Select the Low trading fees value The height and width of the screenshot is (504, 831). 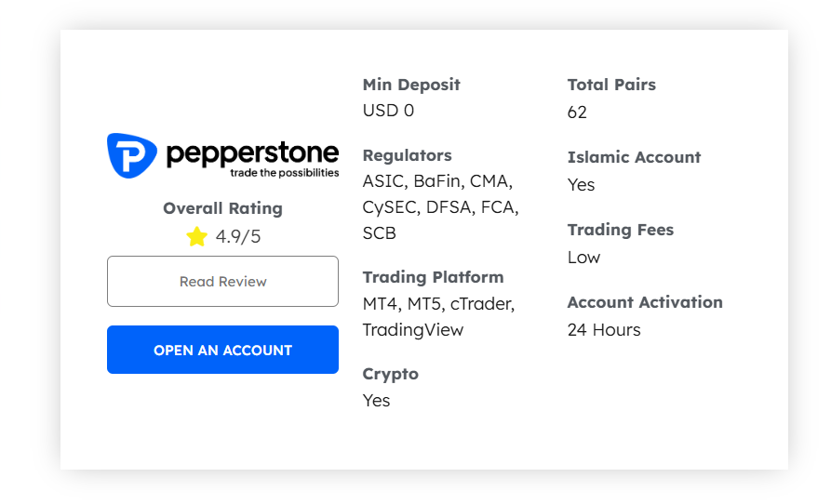point(583,258)
